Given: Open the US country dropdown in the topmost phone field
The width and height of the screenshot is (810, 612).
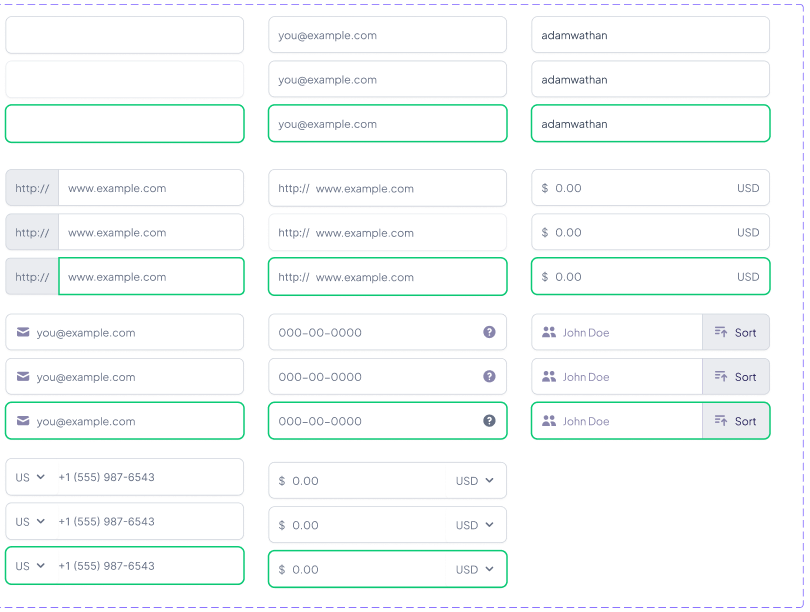Looking at the screenshot, I should [x=30, y=477].
